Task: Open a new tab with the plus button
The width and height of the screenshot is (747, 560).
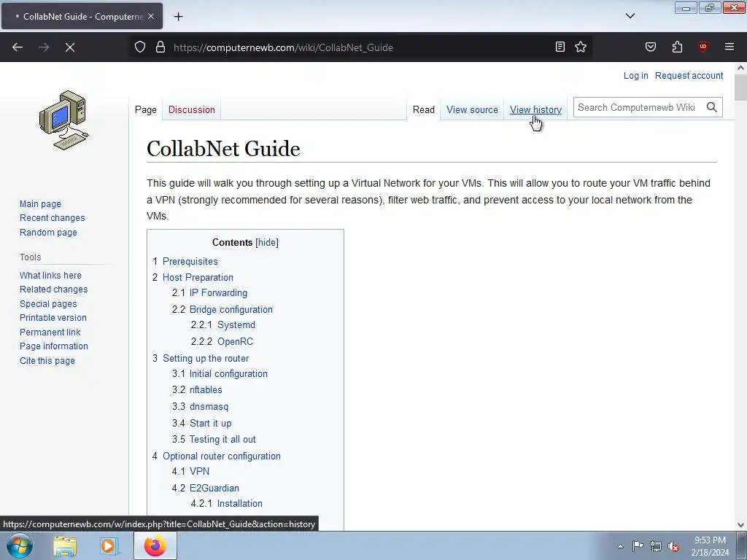Action: [x=178, y=17]
